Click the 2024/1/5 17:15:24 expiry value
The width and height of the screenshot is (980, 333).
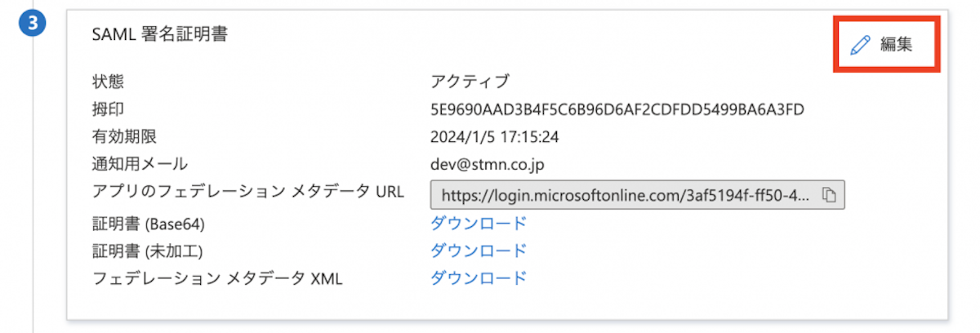(x=495, y=136)
